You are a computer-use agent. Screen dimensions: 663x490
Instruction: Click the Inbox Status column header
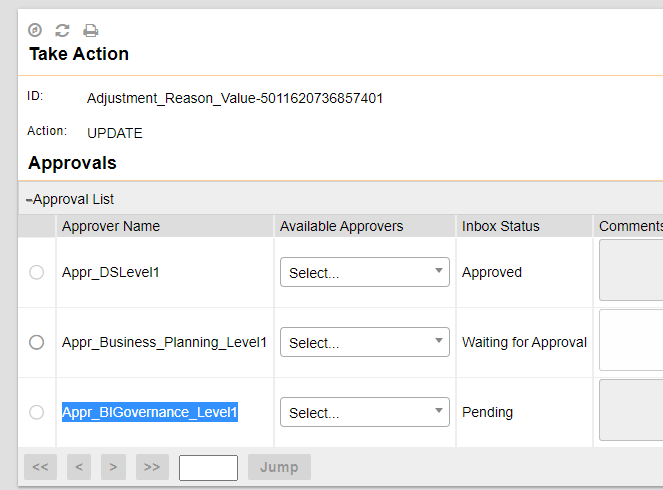500,226
